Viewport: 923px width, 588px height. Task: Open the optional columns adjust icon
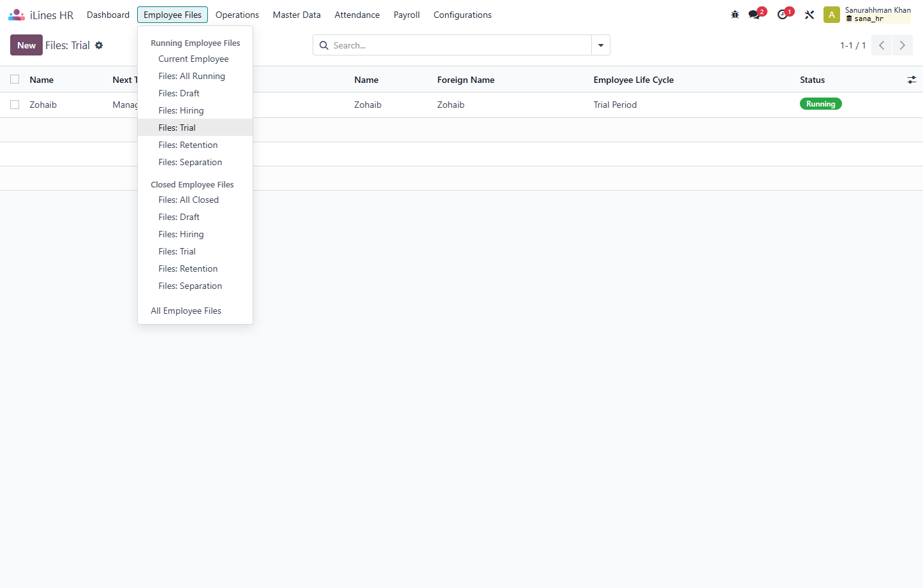point(912,80)
